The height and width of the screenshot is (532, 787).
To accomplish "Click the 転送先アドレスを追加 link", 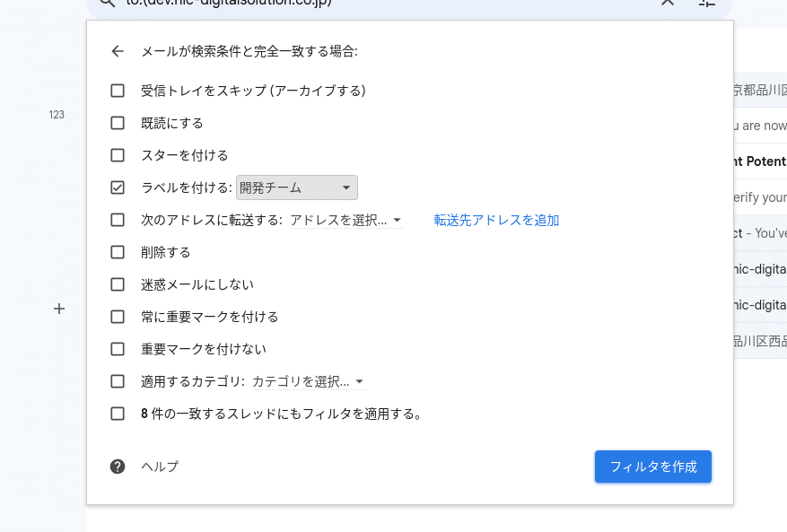I will (x=494, y=220).
